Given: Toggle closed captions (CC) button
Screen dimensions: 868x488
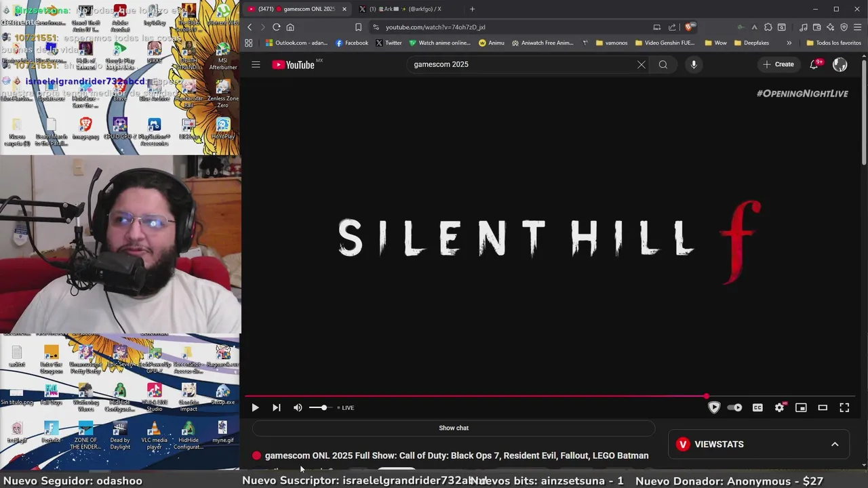Looking at the screenshot, I should click(757, 407).
